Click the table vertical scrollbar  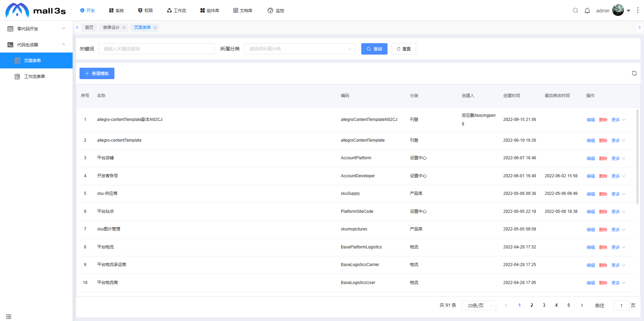coord(637,157)
